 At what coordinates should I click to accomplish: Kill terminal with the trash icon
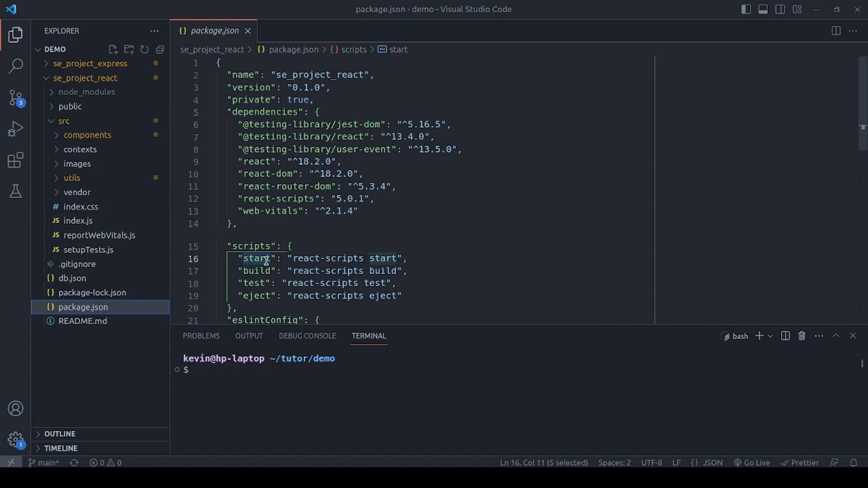[x=802, y=336]
